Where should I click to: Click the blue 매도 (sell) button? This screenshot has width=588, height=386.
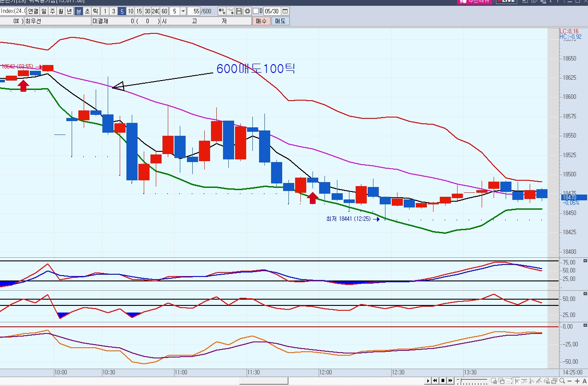(x=280, y=21)
